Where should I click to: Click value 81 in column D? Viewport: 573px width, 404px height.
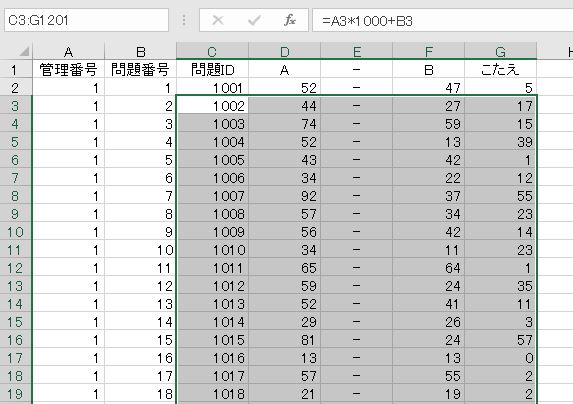pyautogui.click(x=284, y=340)
